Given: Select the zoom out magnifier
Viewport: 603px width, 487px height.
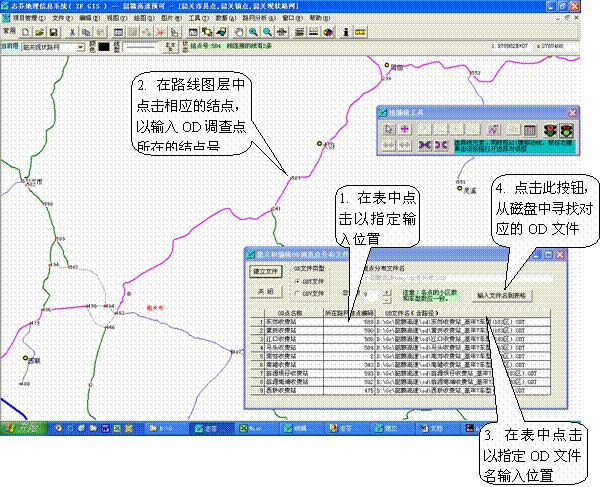Looking at the screenshot, I should (267, 33).
